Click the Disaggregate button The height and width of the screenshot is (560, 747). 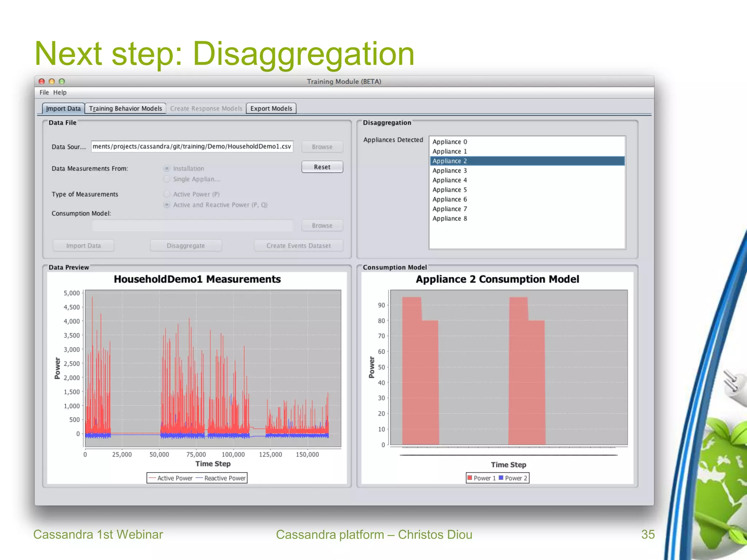pyautogui.click(x=186, y=245)
